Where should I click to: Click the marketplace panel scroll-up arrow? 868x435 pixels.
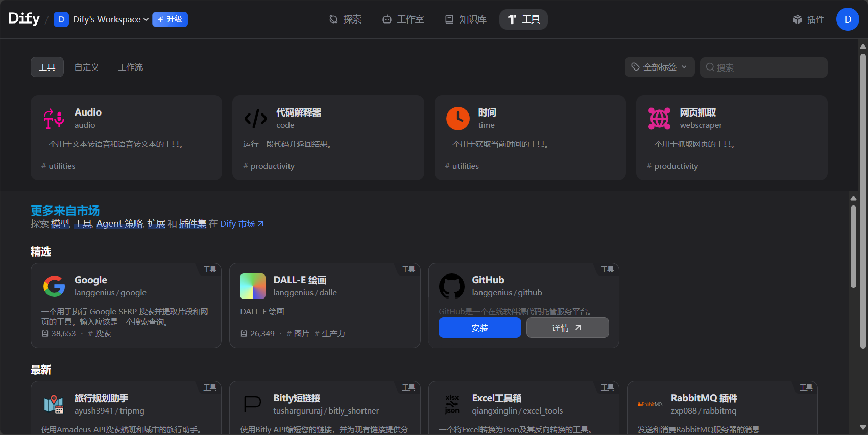tap(853, 198)
